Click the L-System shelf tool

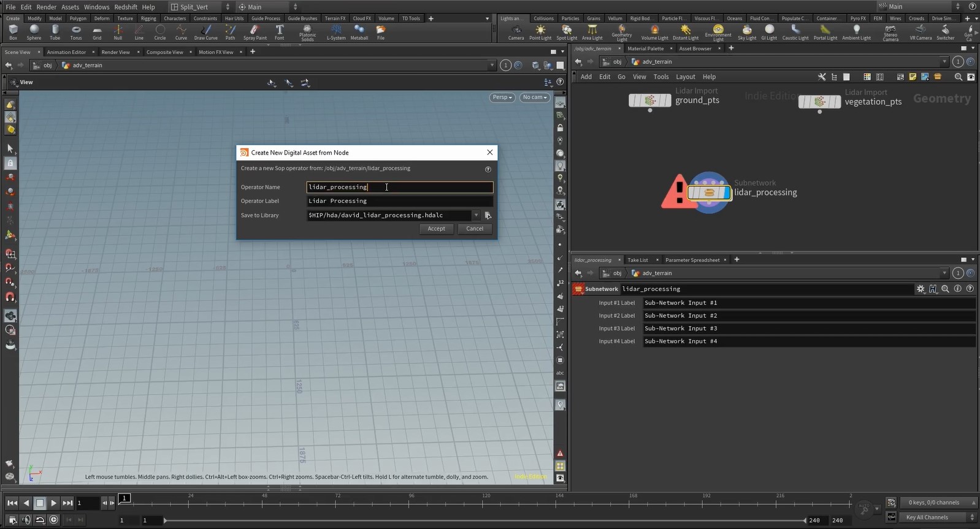tap(336, 31)
